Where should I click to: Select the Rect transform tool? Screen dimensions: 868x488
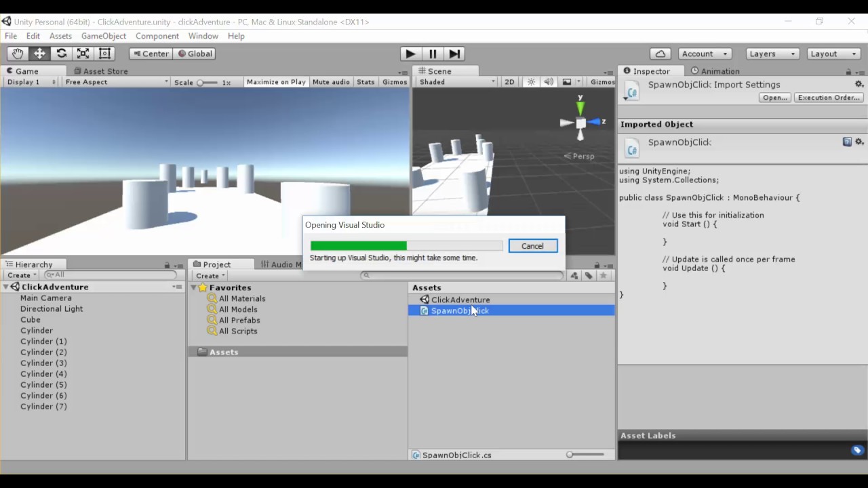[x=104, y=54]
